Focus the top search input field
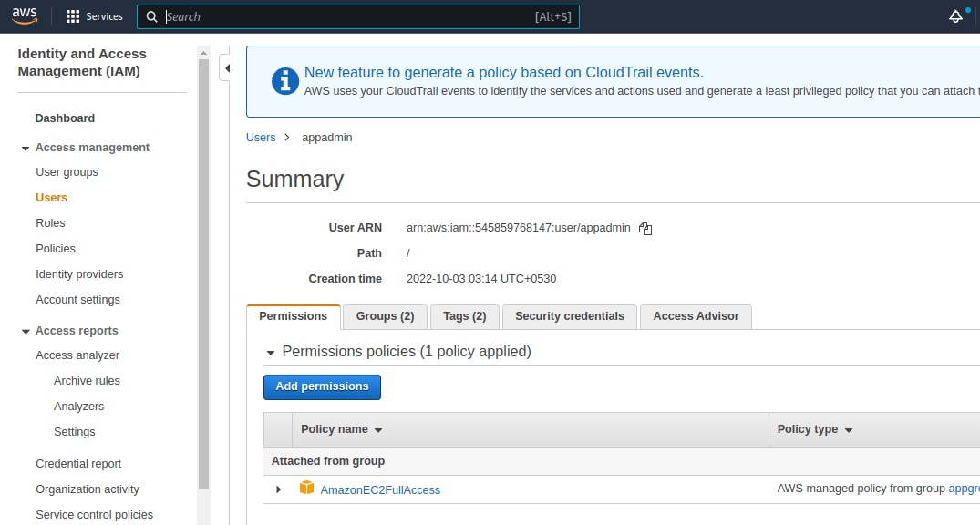Image resolution: width=980 pixels, height=525 pixels. point(358,17)
